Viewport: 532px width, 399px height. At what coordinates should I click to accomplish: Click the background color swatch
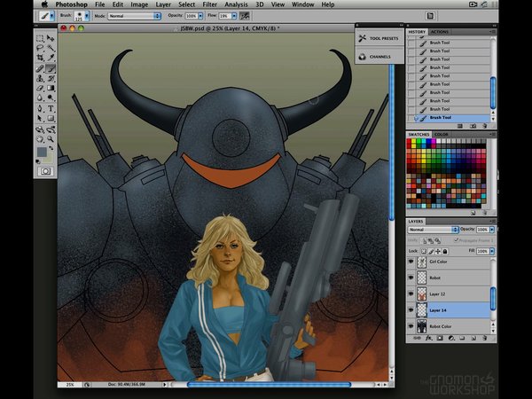click(50, 159)
